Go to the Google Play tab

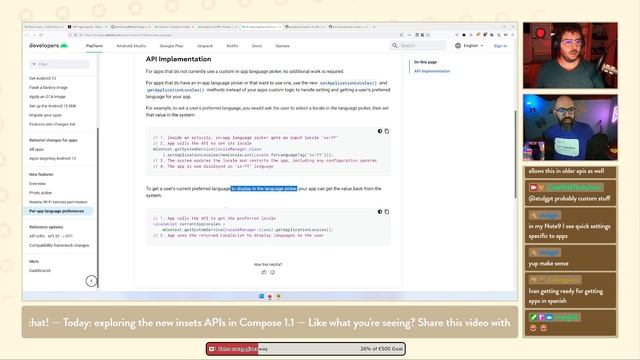[x=171, y=46]
